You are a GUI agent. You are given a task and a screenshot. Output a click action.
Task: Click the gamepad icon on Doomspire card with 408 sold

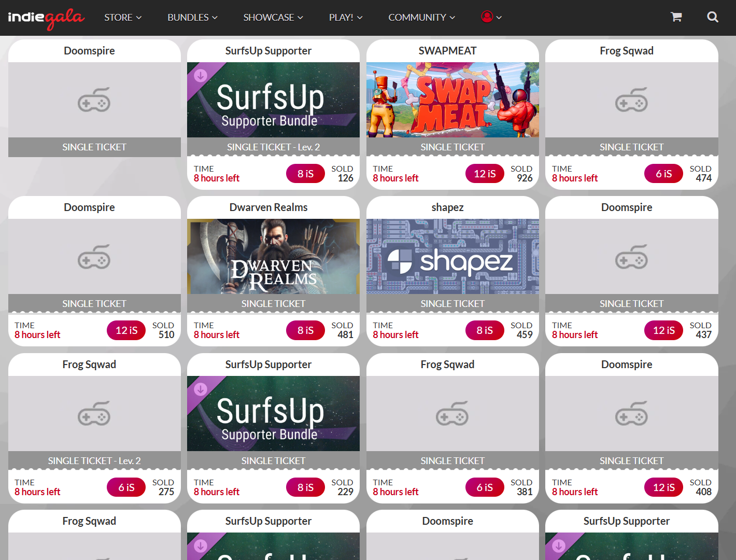(x=631, y=413)
